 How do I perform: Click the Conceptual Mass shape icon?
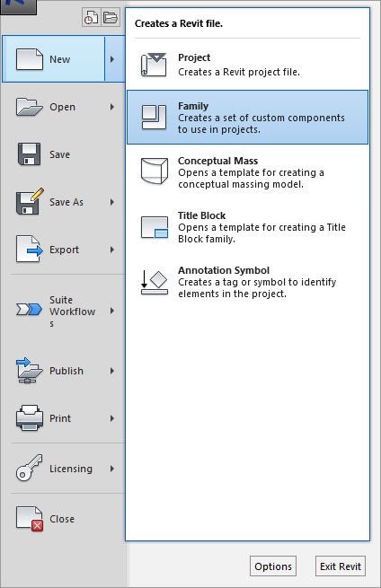pos(154,171)
